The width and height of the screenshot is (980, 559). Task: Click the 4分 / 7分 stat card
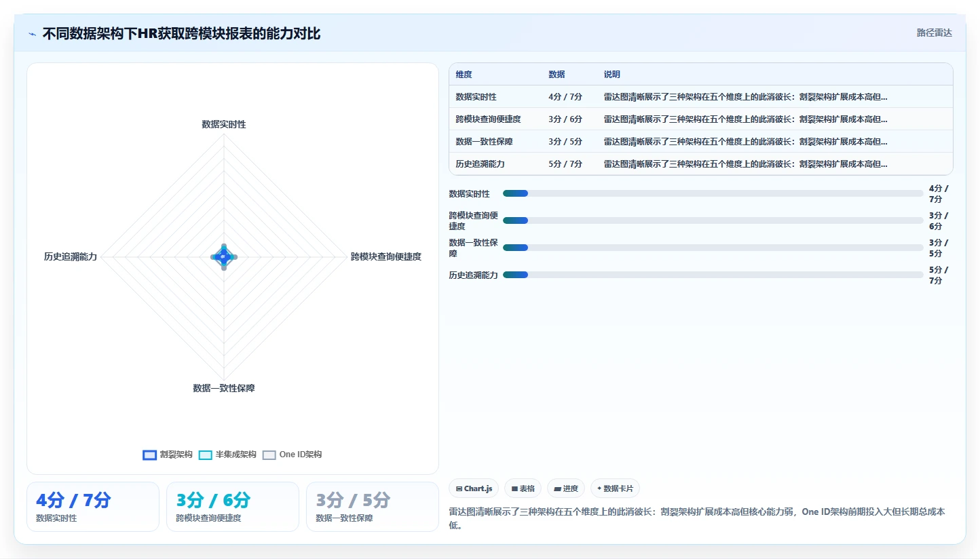point(93,507)
